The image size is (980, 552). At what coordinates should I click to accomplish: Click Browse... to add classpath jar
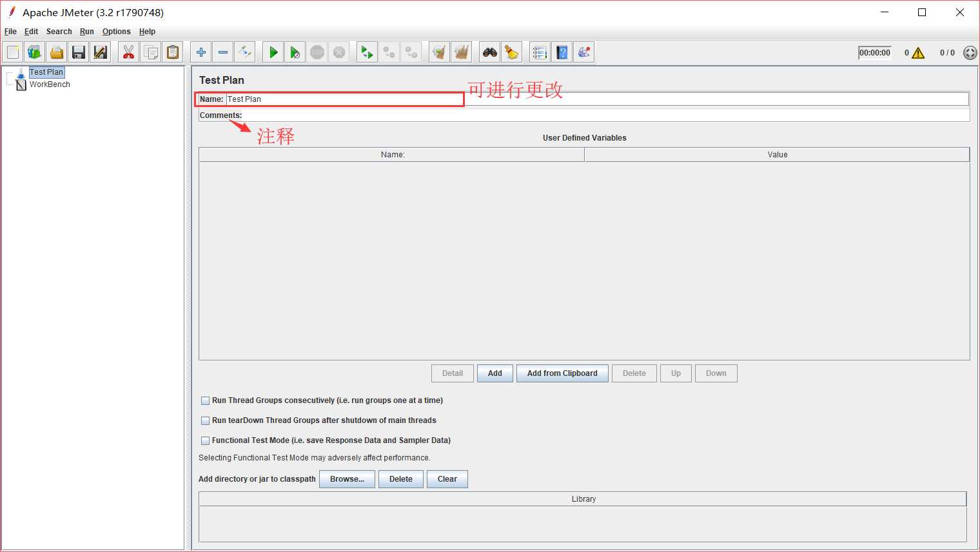coord(347,479)
